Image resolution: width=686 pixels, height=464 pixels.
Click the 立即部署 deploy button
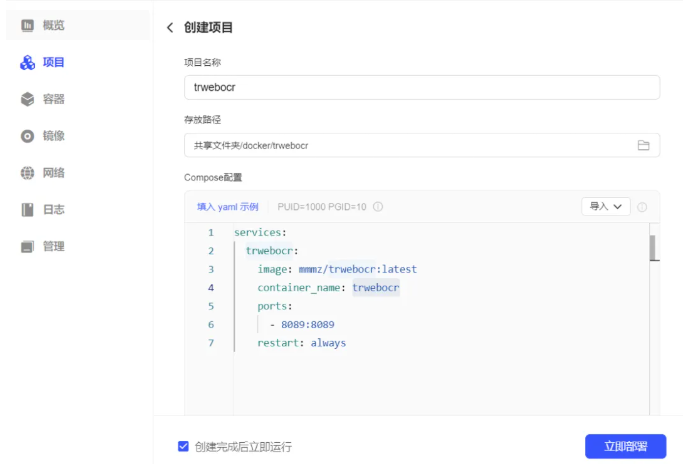625,446
